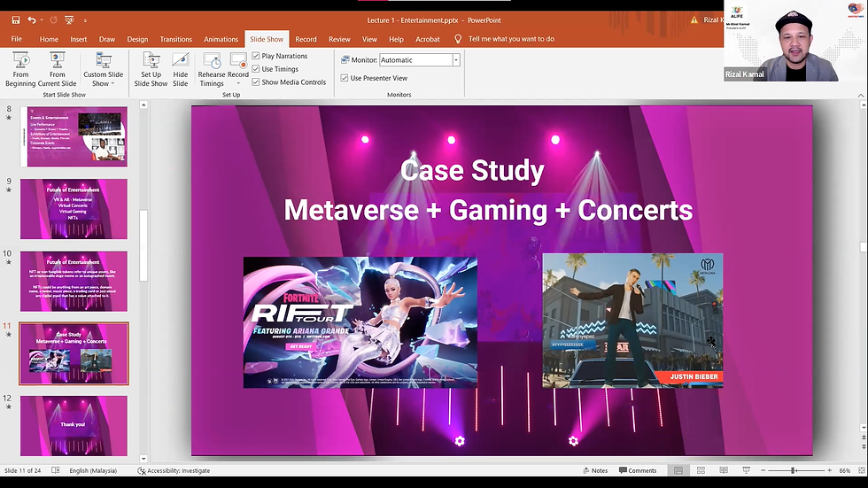The image size is (868, 488).
Task: Select slide 11 Case Study thumbnail
Action: pyautogui.click(x=74, y=353)
